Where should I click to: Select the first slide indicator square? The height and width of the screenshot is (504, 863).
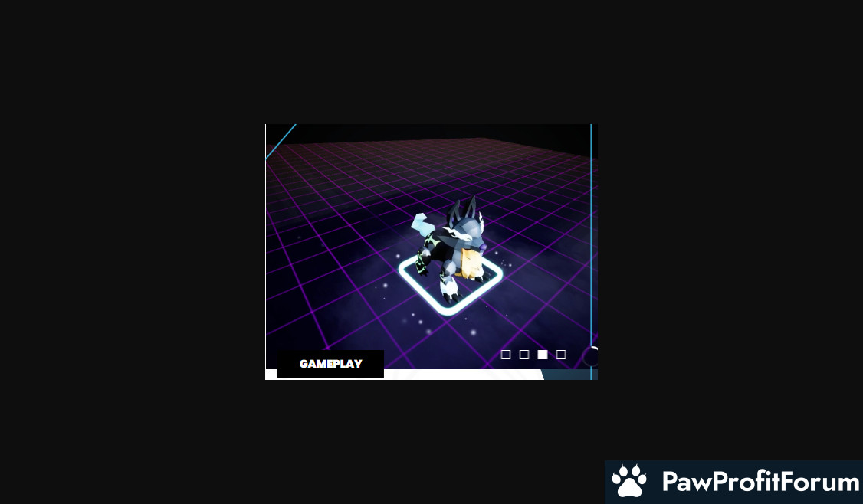click(506, 355)
